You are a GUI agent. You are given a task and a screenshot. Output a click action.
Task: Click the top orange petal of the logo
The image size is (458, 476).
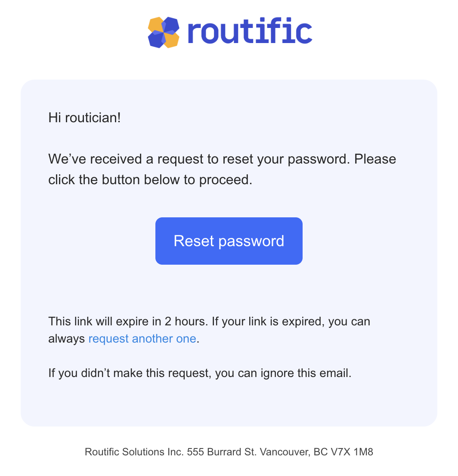(156, 25)
